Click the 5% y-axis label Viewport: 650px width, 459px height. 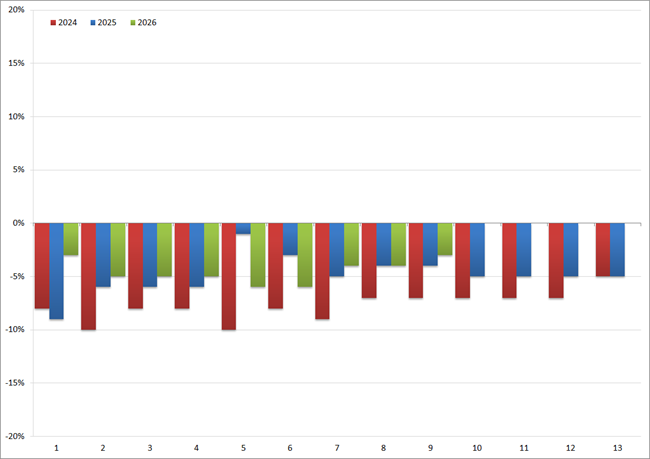click(19, 170)
